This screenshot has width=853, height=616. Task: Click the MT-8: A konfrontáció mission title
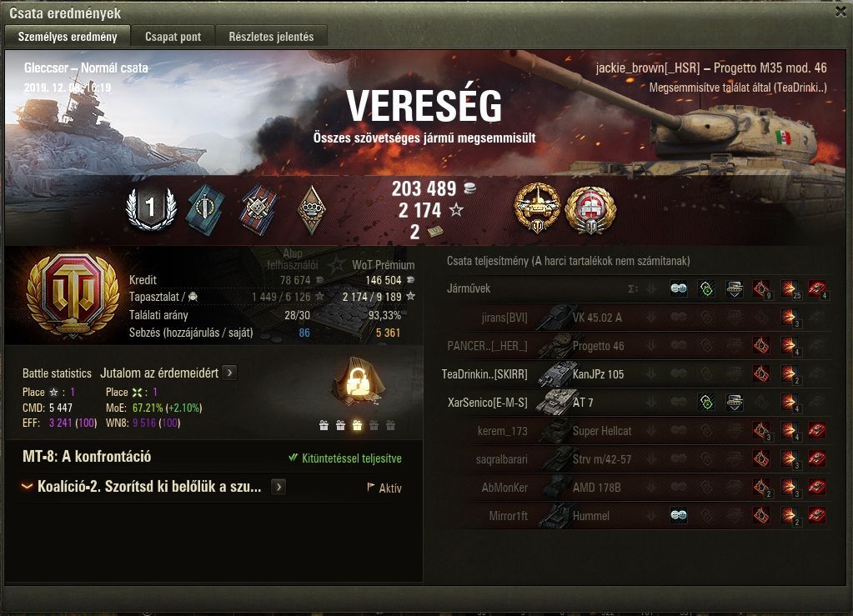tap(87, 457)
